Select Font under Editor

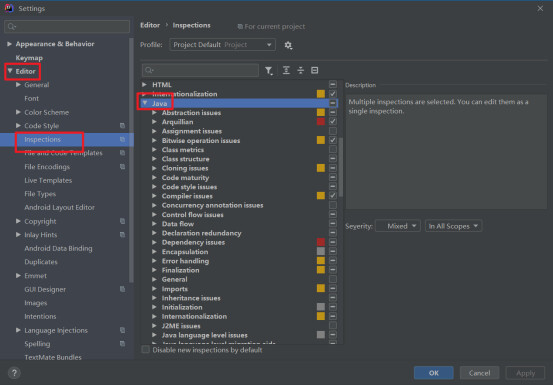[31, 98]
